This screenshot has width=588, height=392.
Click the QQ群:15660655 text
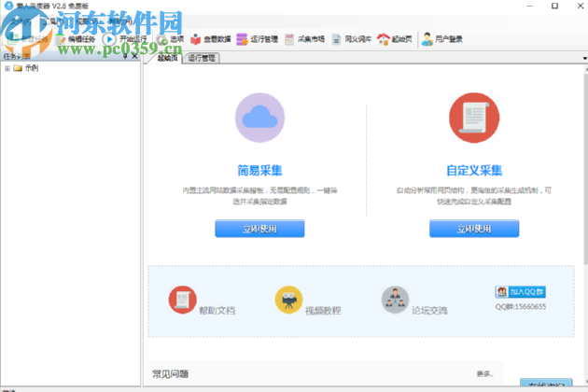coord(521,307)
